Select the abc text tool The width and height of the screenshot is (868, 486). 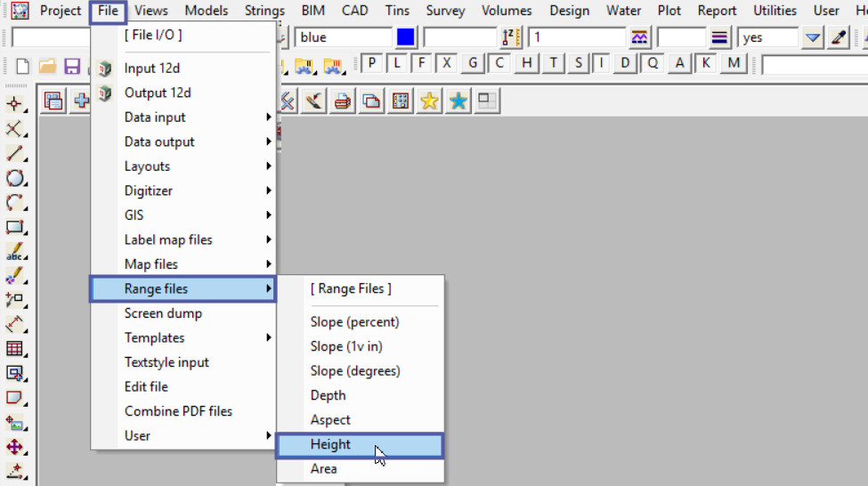coord(15,251)
